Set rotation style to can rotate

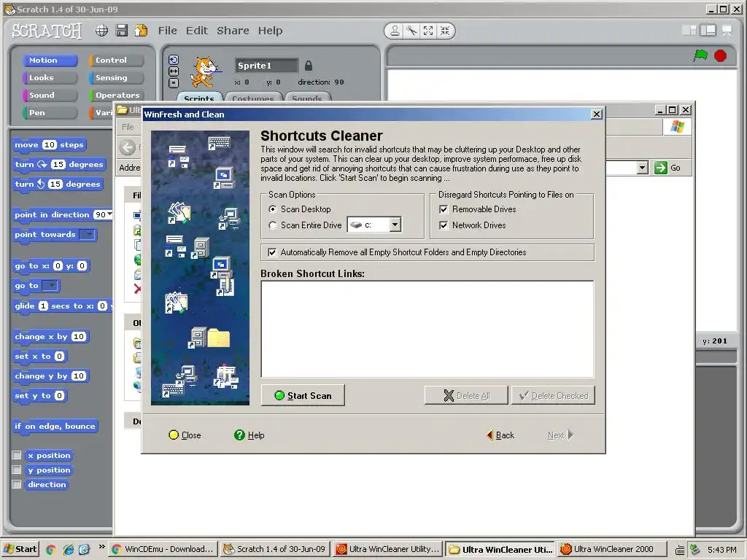pos(174,60)
